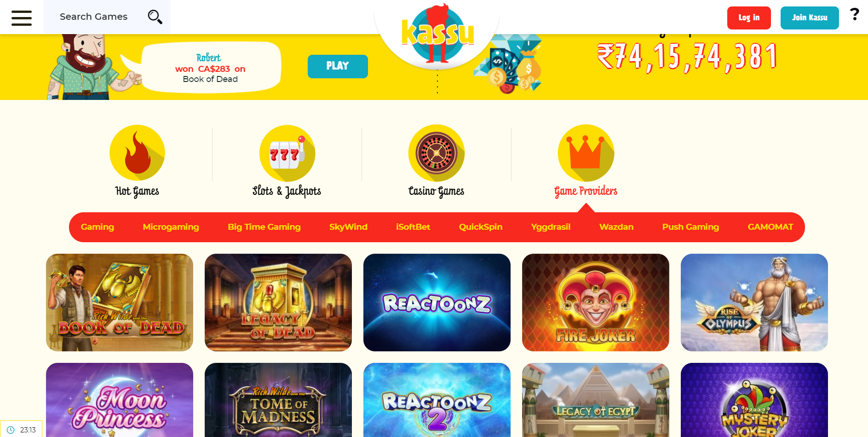Open the hamburger menu

[22, 18]
